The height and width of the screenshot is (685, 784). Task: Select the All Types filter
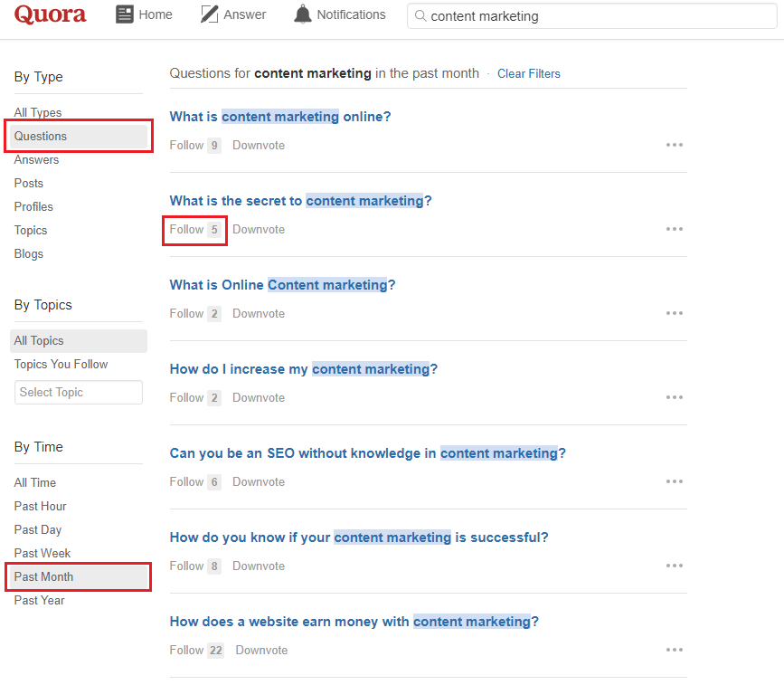tap(38, 112)
